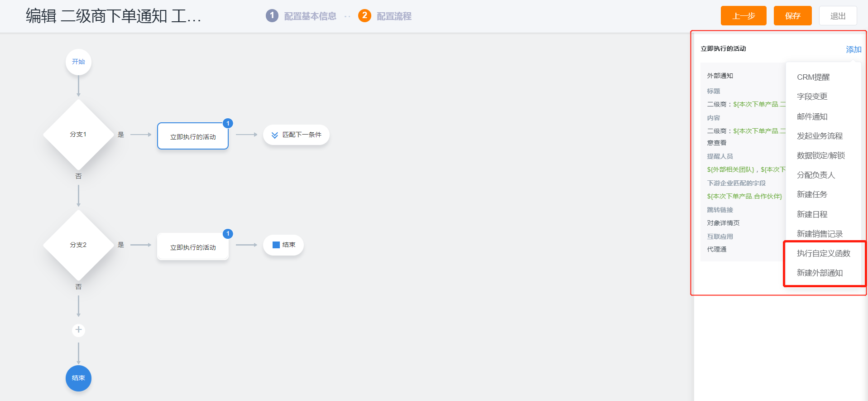Open 立即执行的活动 node for 分支1
Image resolution: width=868 pixels, height=401 pixels.
[x=193, y=136]
